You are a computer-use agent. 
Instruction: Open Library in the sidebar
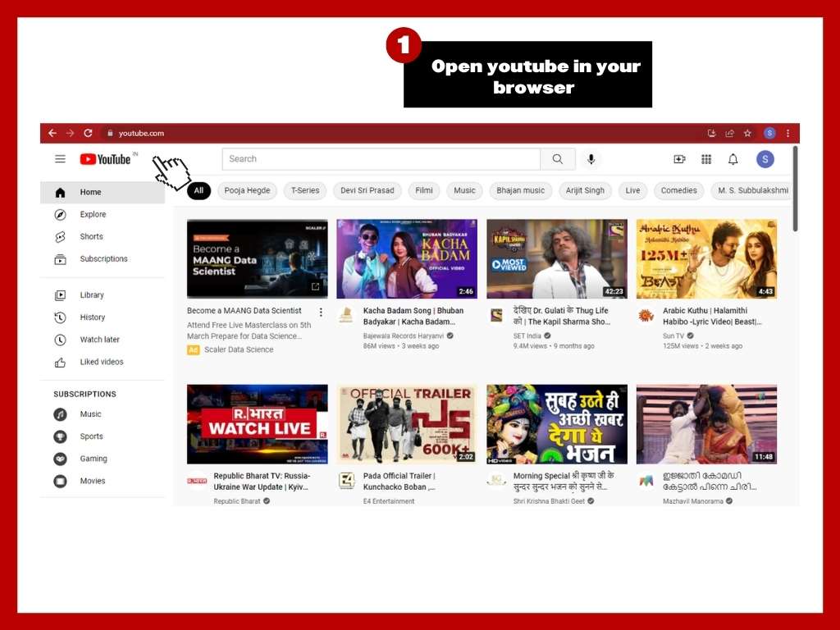click(x=102, y=295)
